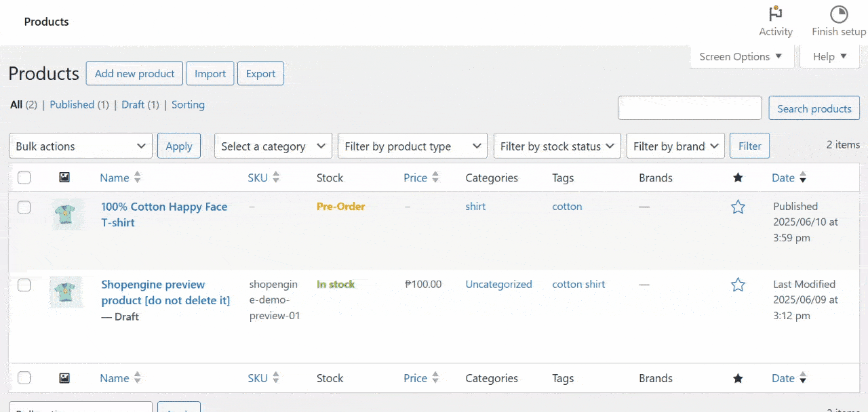Expand the Filter by stock status dropdown

557,146
